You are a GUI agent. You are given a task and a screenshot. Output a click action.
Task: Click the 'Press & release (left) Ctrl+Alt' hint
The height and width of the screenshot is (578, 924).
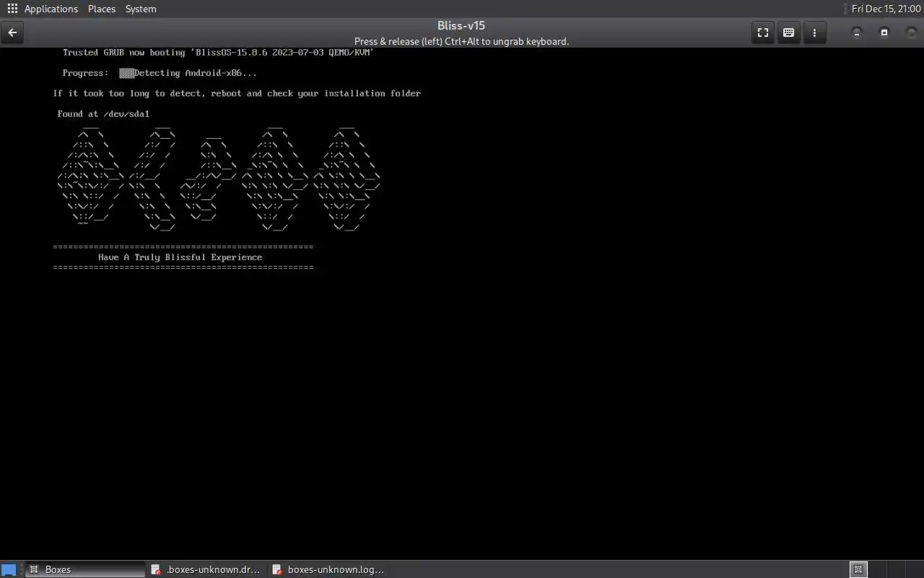pyautogui.click(x=461, y=42)
